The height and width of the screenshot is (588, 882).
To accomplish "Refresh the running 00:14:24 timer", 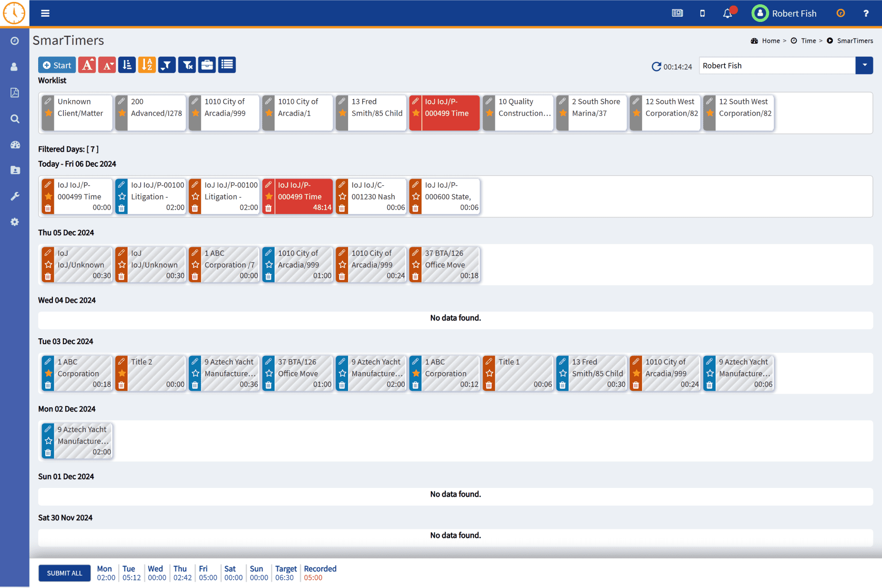I will 656,66.
